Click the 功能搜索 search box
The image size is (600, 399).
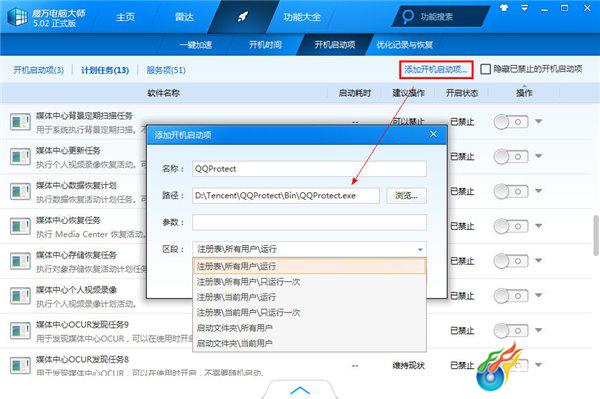point(442,16)
